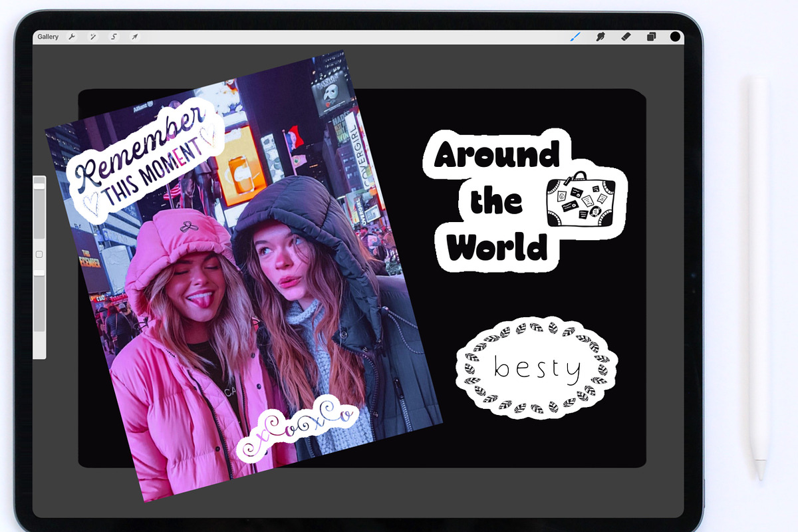Activate the Transform arrow tool
This screenshot has width=798, height=532.
tap(134, 37)
